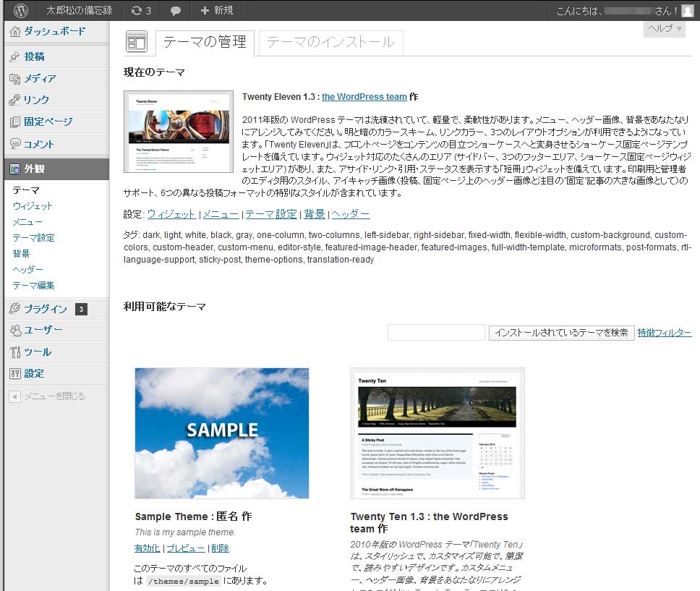Viewport: 700px width, 591px height.
Task: Click the メディア media icon
Action: [x=14, y=79]
